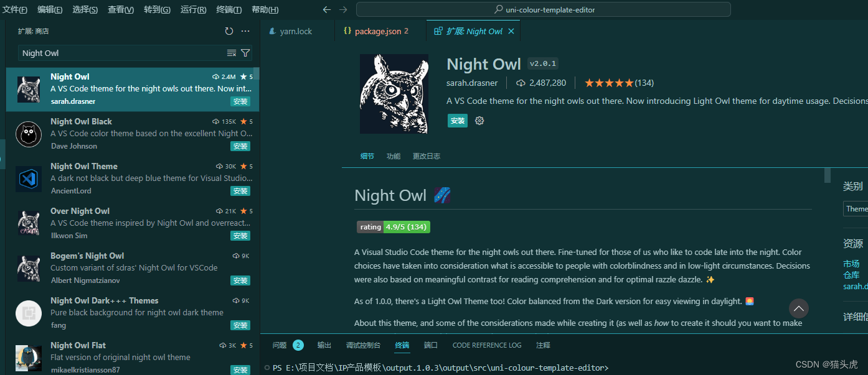
Task: Click the five-star rating (134)
Action: click(619, 83)
